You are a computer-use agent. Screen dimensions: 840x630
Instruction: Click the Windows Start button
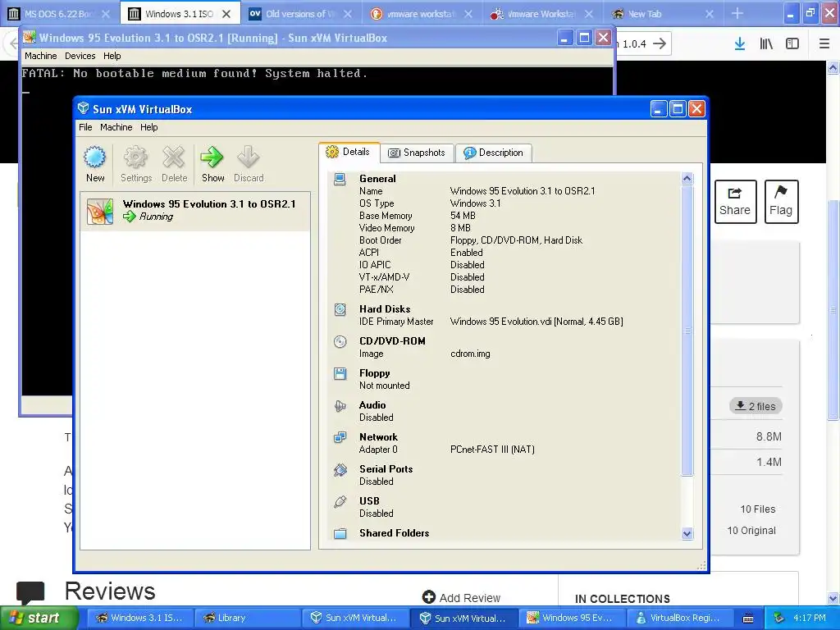(38, 618)
